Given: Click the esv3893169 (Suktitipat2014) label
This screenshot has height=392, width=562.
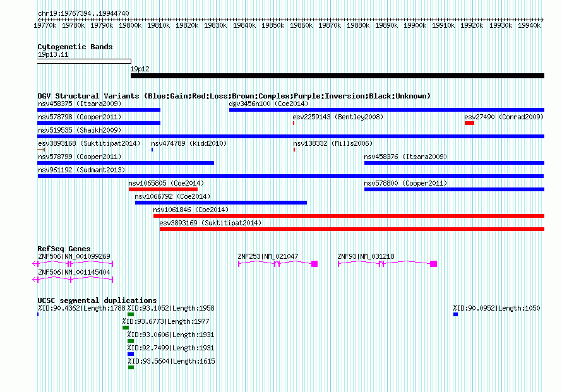Looking at the screenshot, I should point(210,223).
